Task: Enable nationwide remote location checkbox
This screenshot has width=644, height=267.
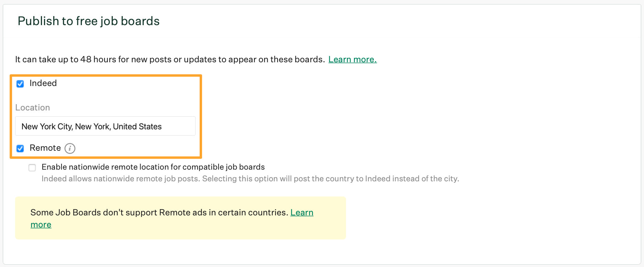Action: pyautogui.click(x=32, y=168)
